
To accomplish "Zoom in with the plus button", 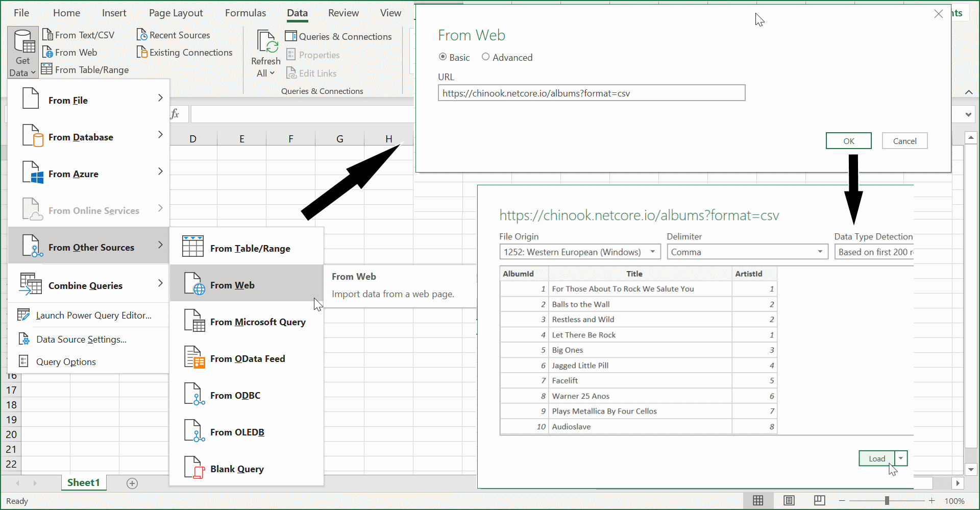I will pos(932,501).
